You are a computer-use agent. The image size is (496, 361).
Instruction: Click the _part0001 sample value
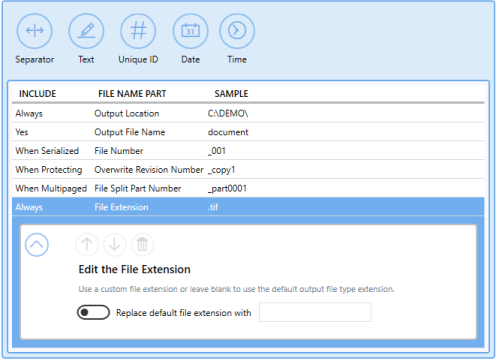pyautogui.click(x=227, y=189)
